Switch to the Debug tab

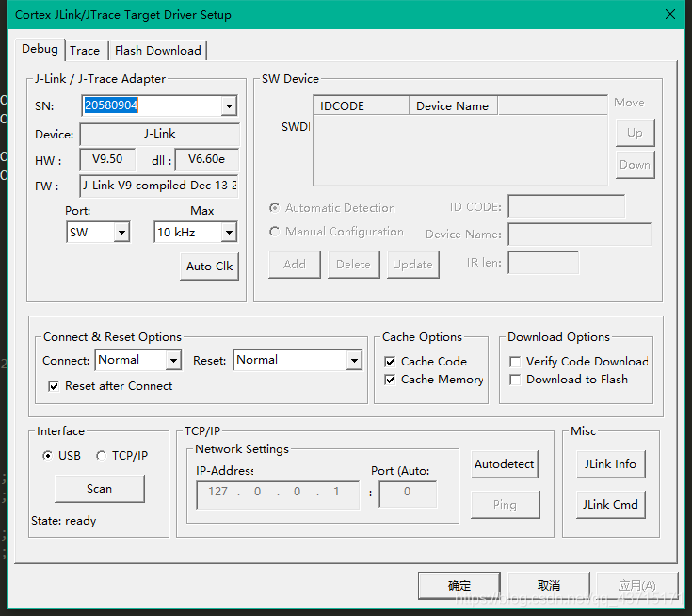coord(40,49)
